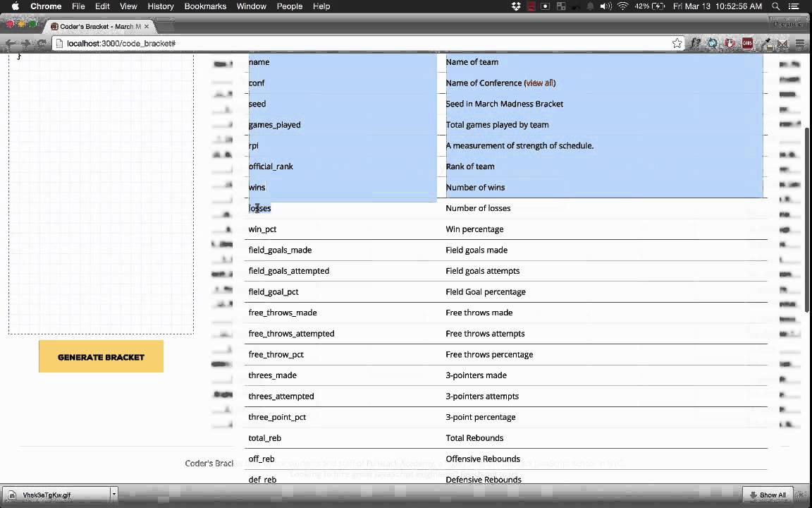The image size is (812, 508).
Task: Click the f? script extension icon
Action: [696, 44]
